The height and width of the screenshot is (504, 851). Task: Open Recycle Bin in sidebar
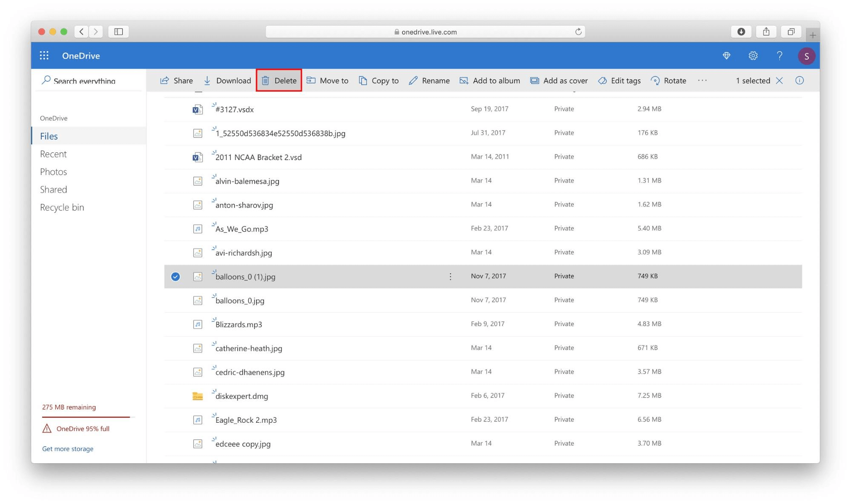pyautogui.click(x=62, y=207)
